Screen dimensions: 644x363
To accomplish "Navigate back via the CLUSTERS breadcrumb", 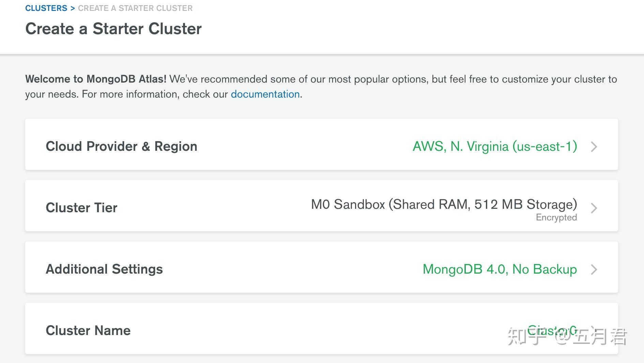I will pyautogui.click(x=46, y=8).
